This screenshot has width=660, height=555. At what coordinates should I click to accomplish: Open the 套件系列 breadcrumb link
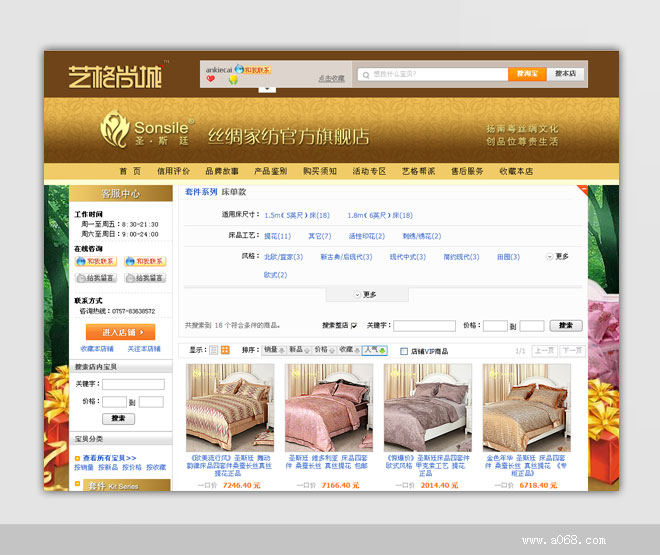pyautogui.click(x=201, y=192)
